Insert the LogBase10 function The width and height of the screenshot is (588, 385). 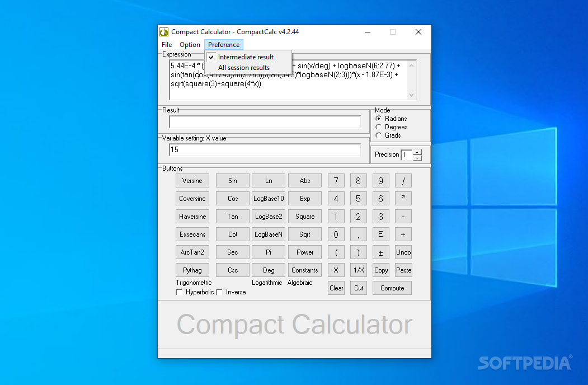[269, 199]
